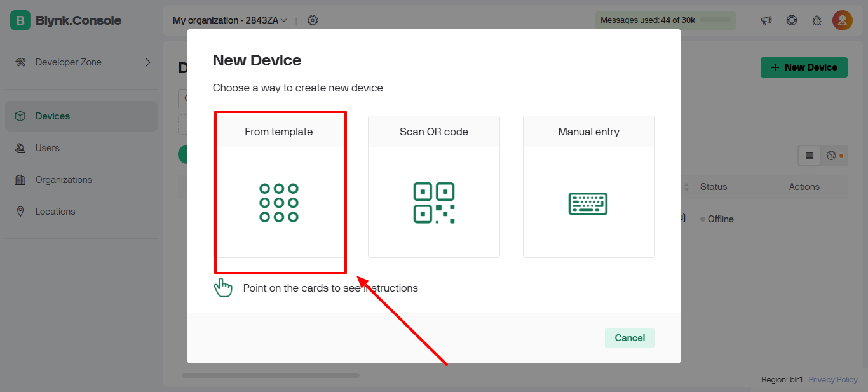Screen dimensions: 868x392
Task: Open the Locations sidebar item
Action: click(x=81, y=212)
